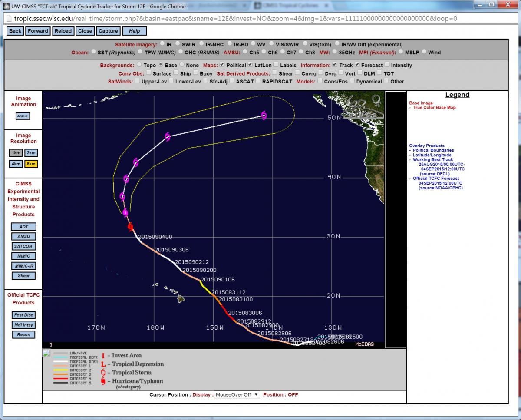Reload the storm page
The height and width of the screenshot is (420, 521).
[63, 31]
